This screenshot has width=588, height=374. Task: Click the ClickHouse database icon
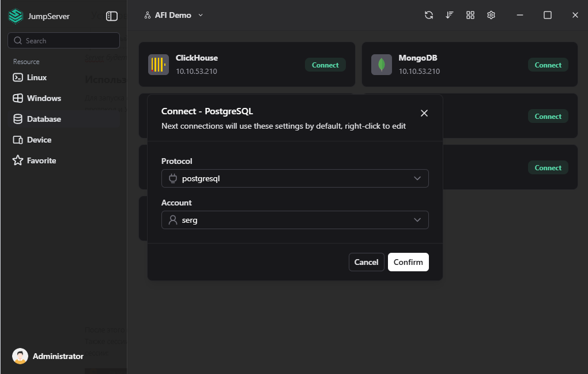[158, 65]
